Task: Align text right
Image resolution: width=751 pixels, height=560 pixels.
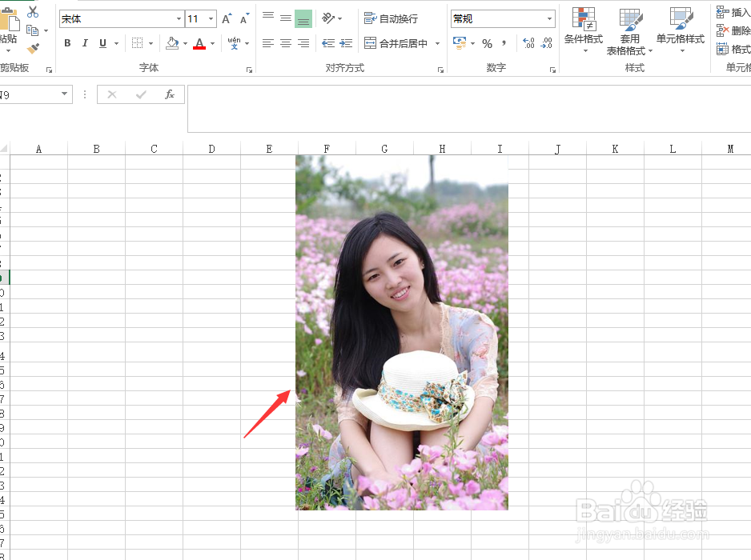Action: 303,43
